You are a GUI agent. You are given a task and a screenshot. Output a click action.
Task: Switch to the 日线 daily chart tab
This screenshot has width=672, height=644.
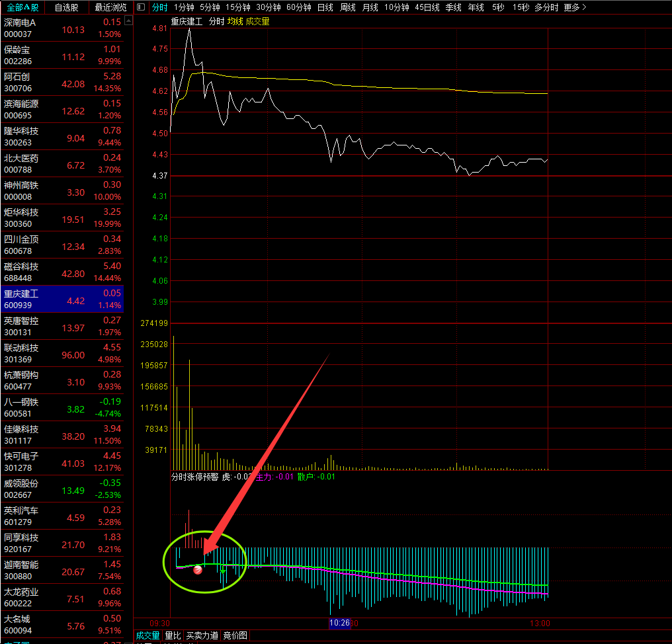(325, 7)
